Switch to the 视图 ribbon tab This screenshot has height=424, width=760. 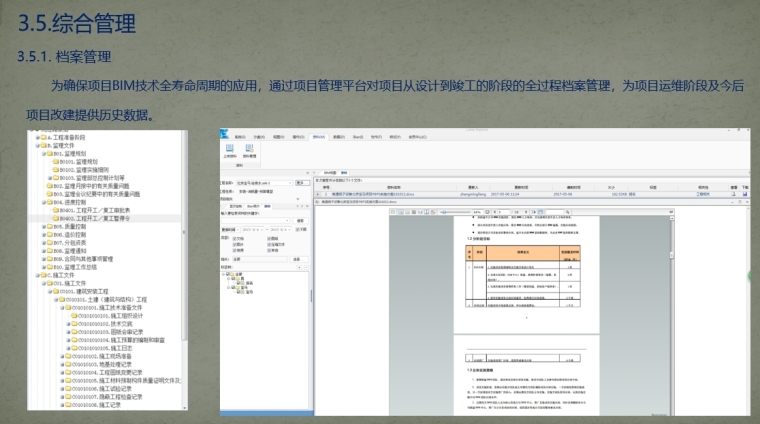coord(278,136)
